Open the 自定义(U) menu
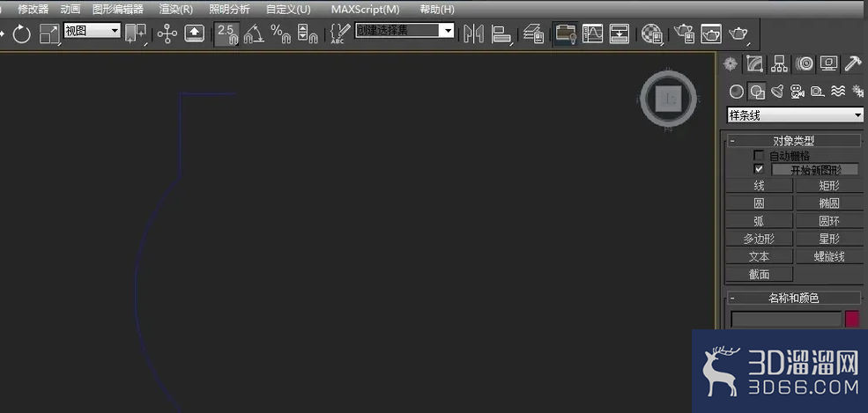This screenshot has height=413, width=868. 288,10
